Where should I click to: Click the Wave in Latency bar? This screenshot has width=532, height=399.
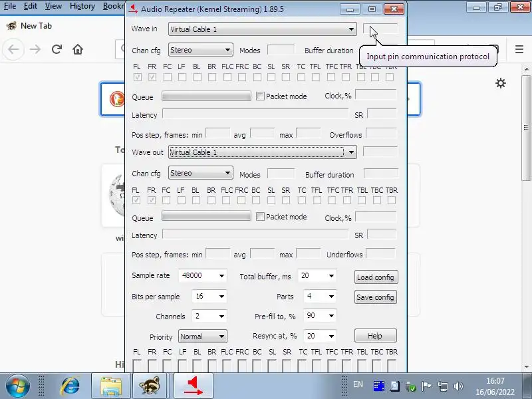tap(255, 114)
